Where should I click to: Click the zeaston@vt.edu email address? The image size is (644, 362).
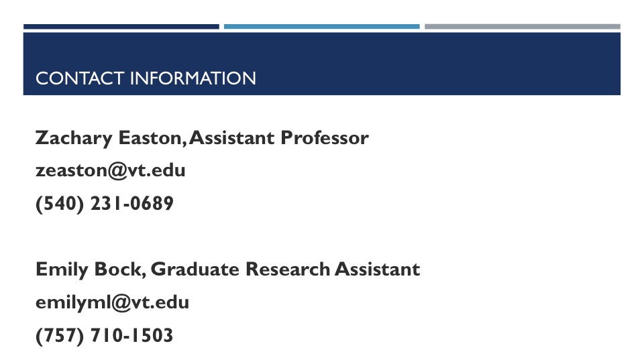click(110, 171)
